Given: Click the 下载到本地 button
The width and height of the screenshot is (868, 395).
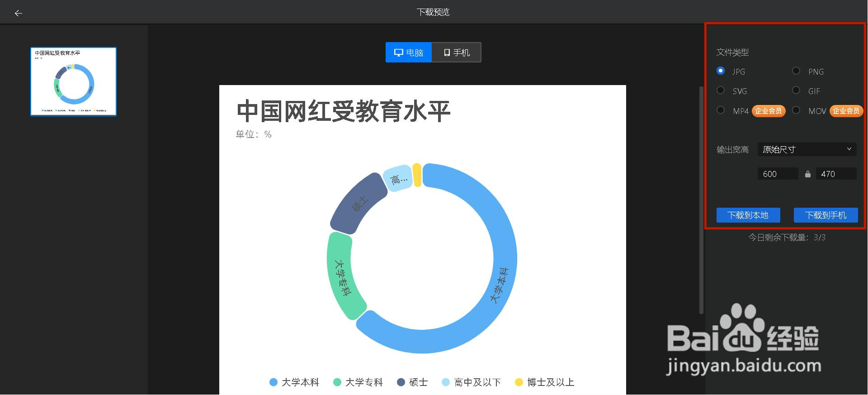Looking at the screenshot, I should click(748, 215).
